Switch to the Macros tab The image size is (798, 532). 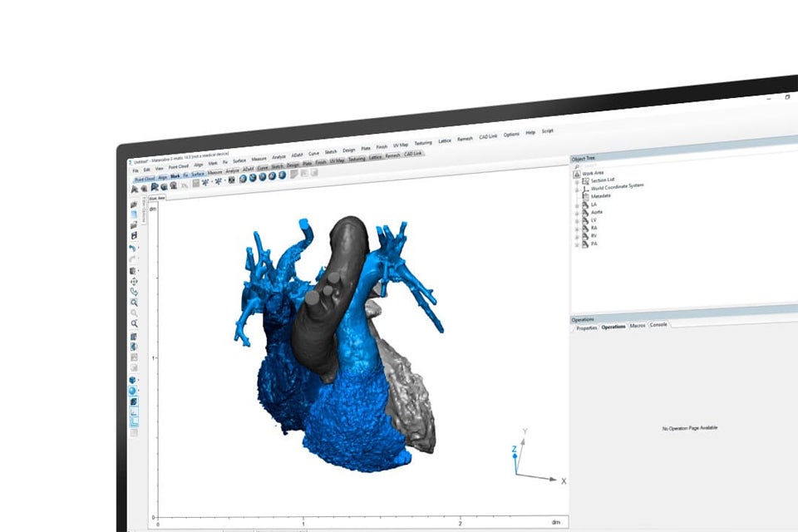638,326
